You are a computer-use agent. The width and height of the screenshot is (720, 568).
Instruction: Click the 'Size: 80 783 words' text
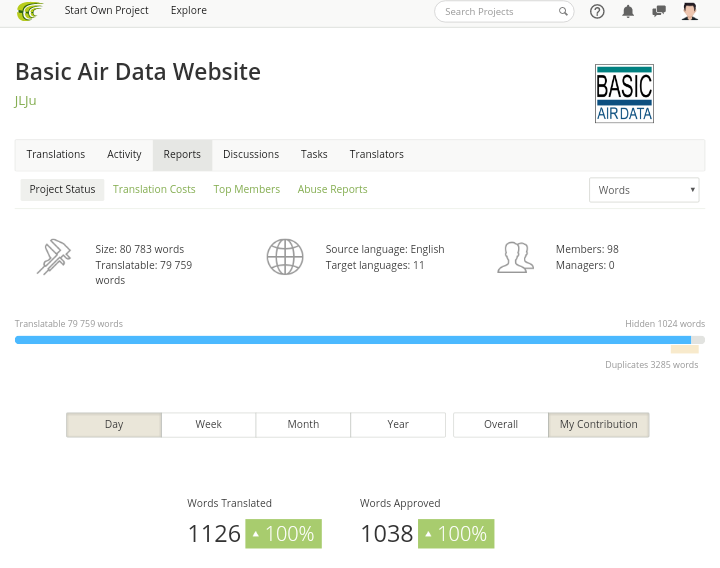tap(140, 249)
